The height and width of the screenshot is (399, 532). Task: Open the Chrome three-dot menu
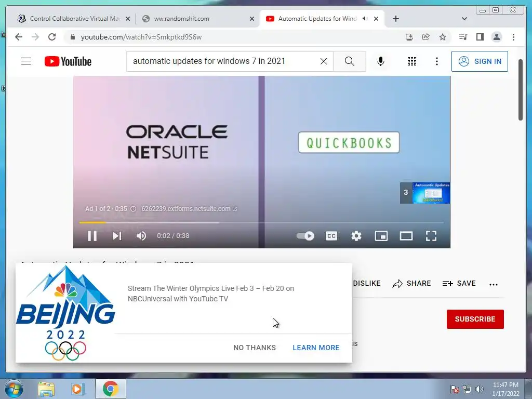[x=513, y=37]
